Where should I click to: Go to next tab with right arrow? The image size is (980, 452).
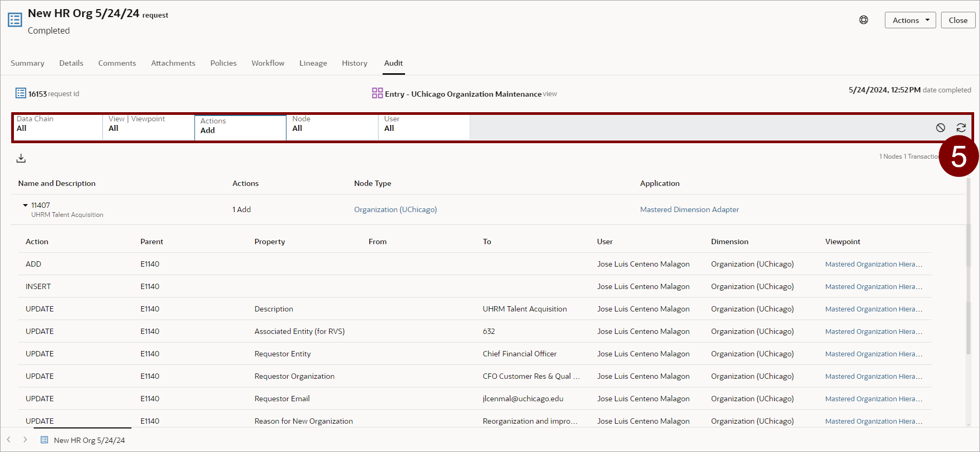[x=25, y=440]
